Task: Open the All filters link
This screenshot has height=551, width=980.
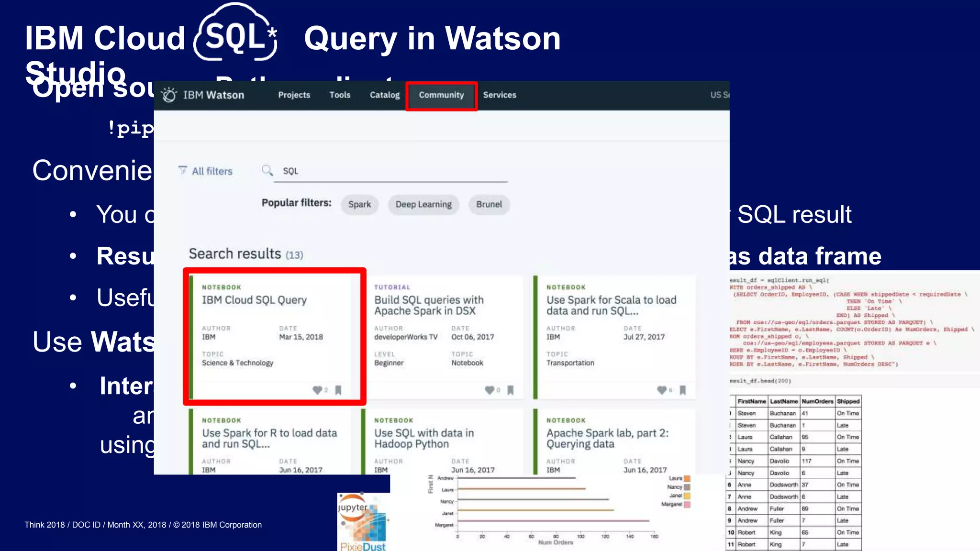Action: tap(212, 171)
